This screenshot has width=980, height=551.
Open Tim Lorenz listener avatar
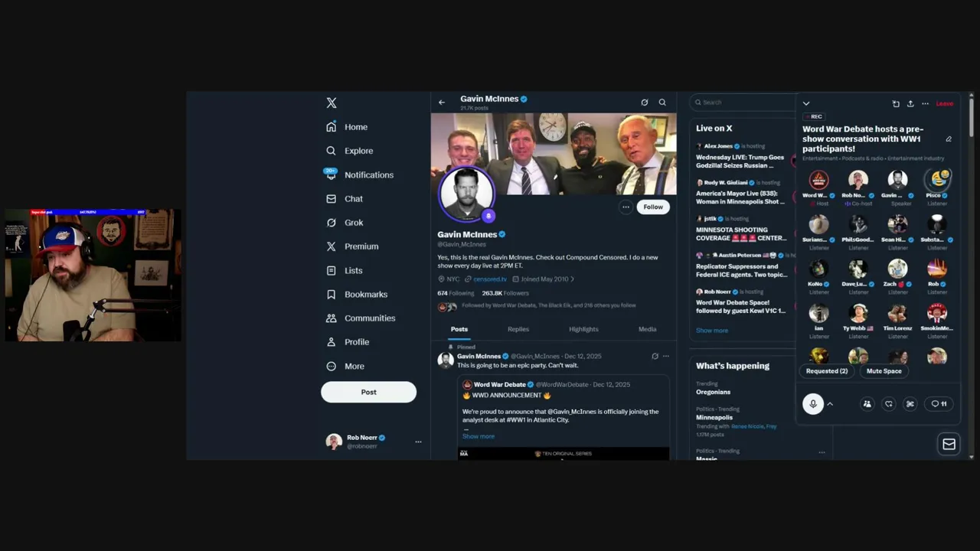(897, 313)
